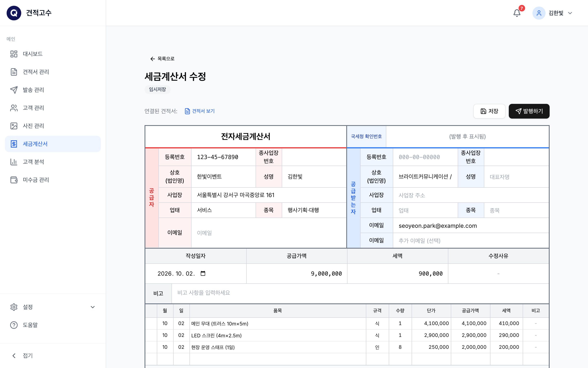Edit recipient email seoyeon.park@example.com
Image resolution: width=588 pixels, height=368 pixels.
click(471, 226)
